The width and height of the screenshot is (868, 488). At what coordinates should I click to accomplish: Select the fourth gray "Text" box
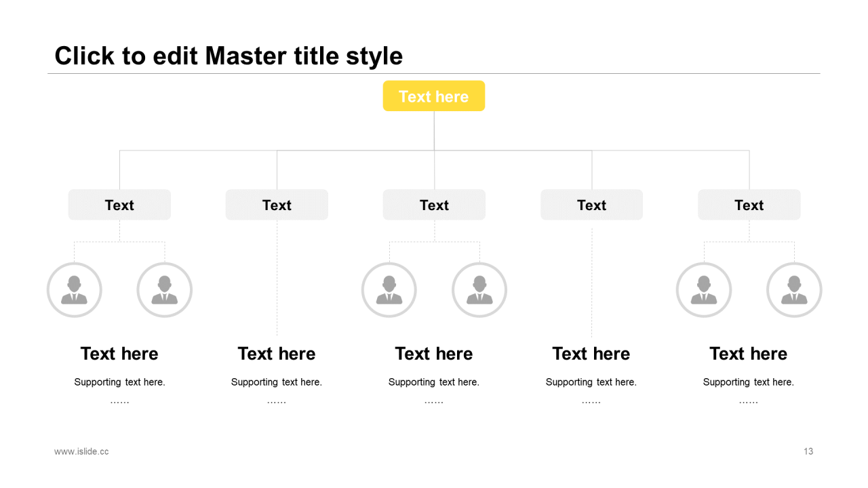tap(591, 205)
